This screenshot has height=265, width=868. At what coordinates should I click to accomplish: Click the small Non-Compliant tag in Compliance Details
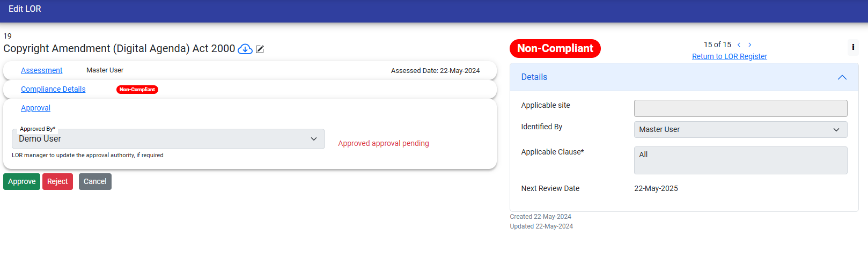[137, 90]
